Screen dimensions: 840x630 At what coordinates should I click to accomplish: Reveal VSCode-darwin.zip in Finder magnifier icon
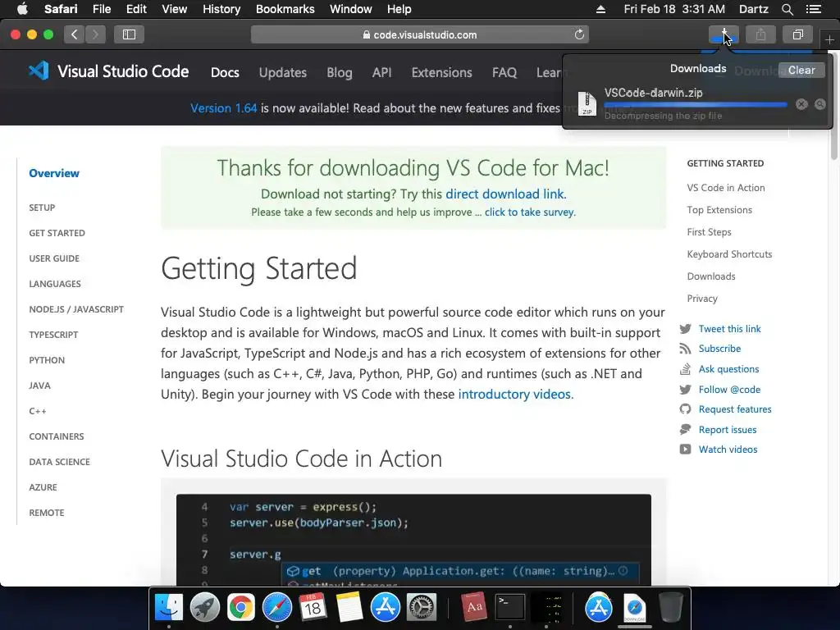(x=820, y=104)
